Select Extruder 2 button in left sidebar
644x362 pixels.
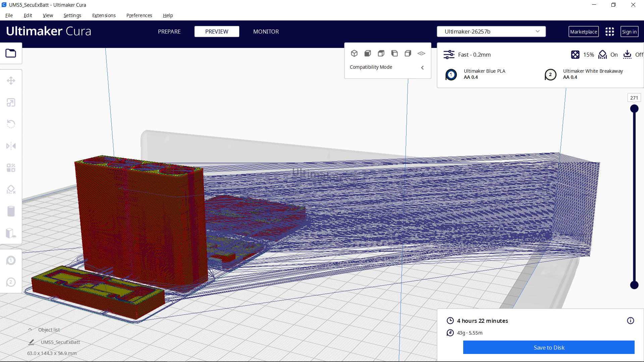tap(11, 282)
